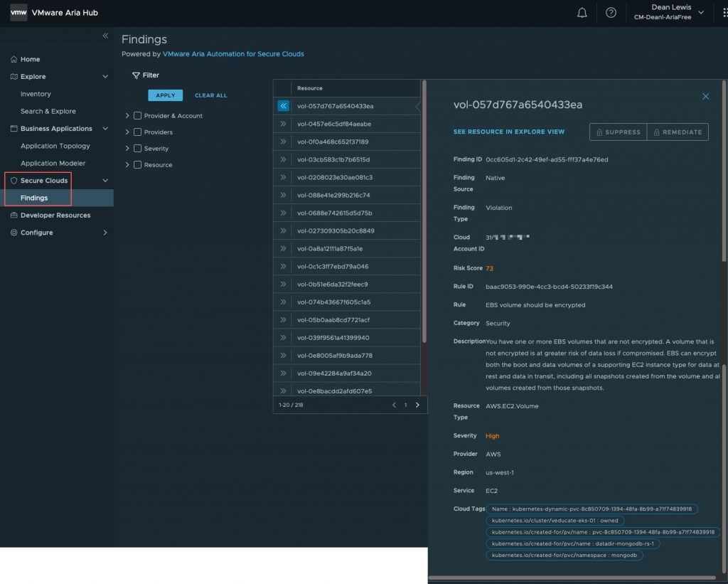Open details arrow for vol-0f0a468c652f37189
The height and width of the screenshot is (584, 728).
pyautogui.click(x=283, y=142)
